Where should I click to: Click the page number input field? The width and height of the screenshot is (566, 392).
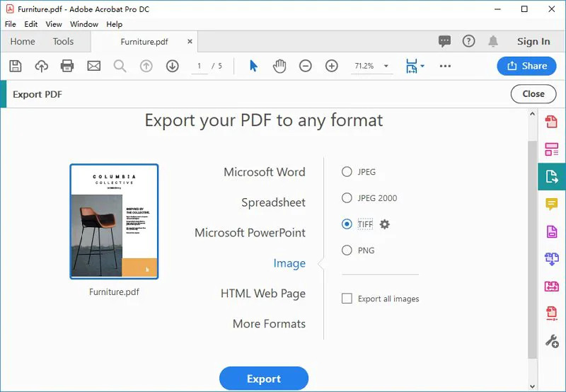click(200, 66)
